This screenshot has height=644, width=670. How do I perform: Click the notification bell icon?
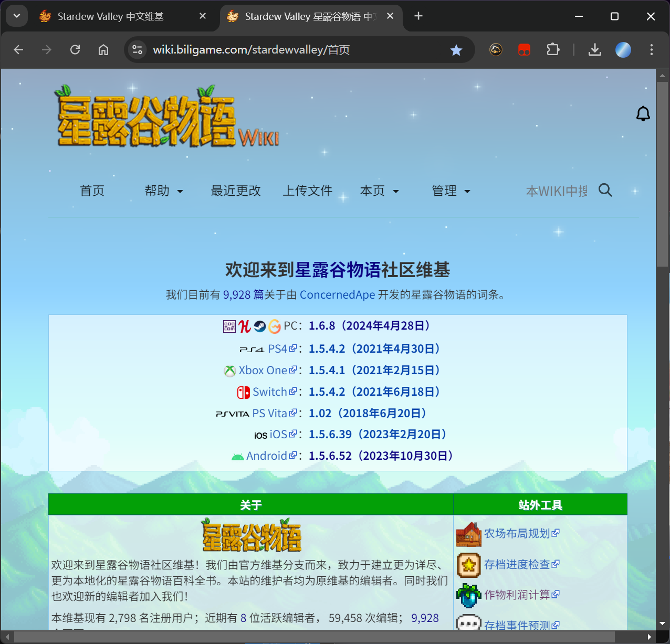click(643, 114)
